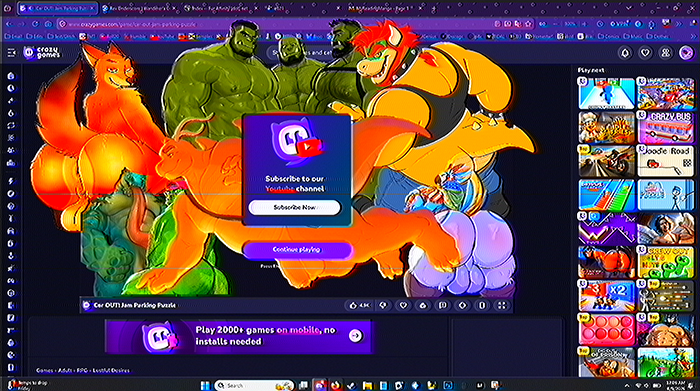Toggle the CrazyGames sidebar hamburger menu
This screenshot has height=391, width=700.
[12, 53]
